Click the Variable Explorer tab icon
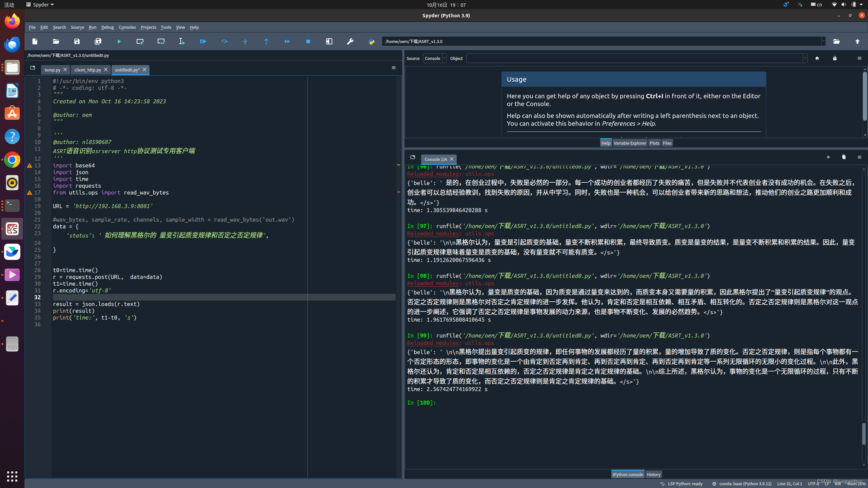Screen dimensions: 868x488 (x=630, y=143)
